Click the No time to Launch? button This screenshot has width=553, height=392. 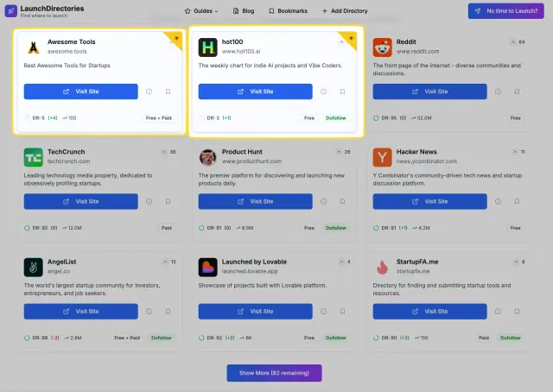505,11
